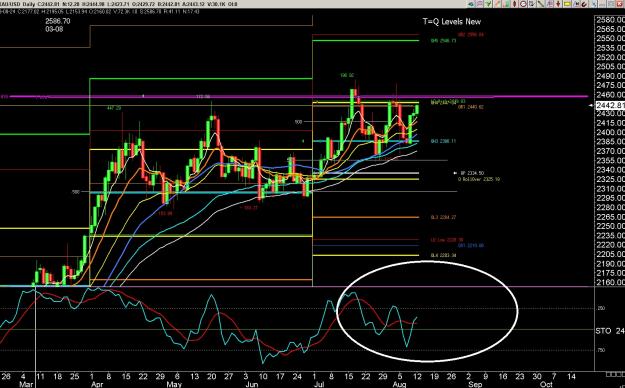Click the red down arrow toolbar icon
Viewport: 625px width, 388px height.
pyautogui.click(x=558, y=4)
